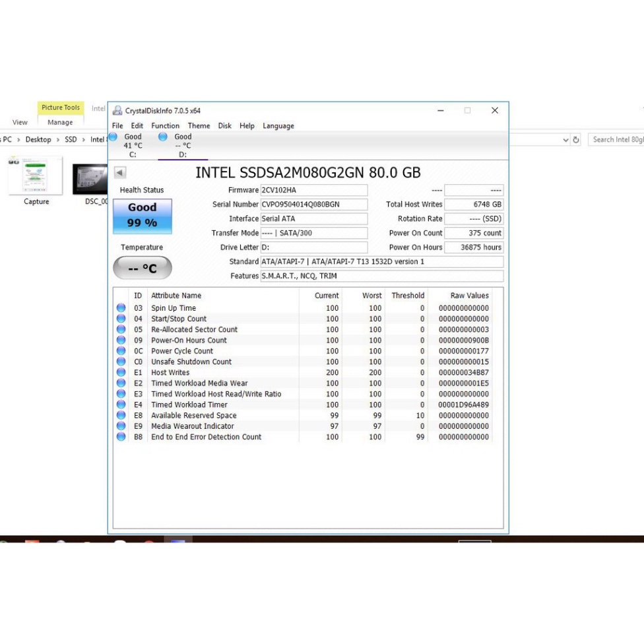Click PC in Explorer breadcrumb
Image resolution: width=644 pixels, height=644 pixels.
(x=7, y=140)
